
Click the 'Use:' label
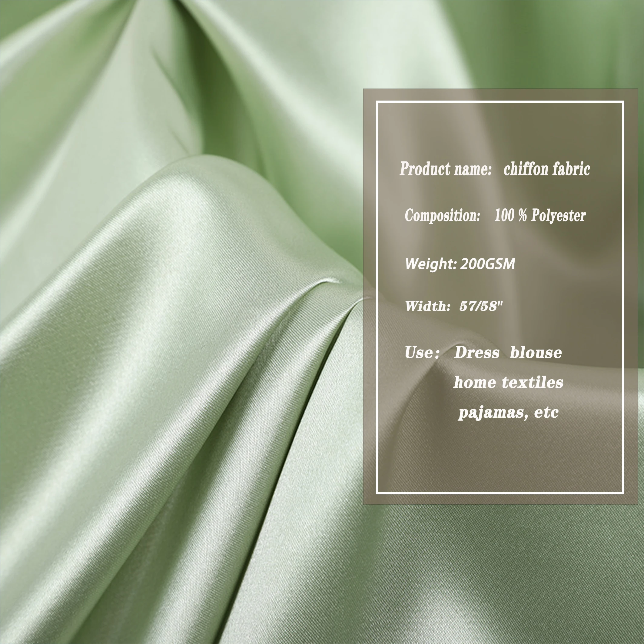click(x=421, y=353)
